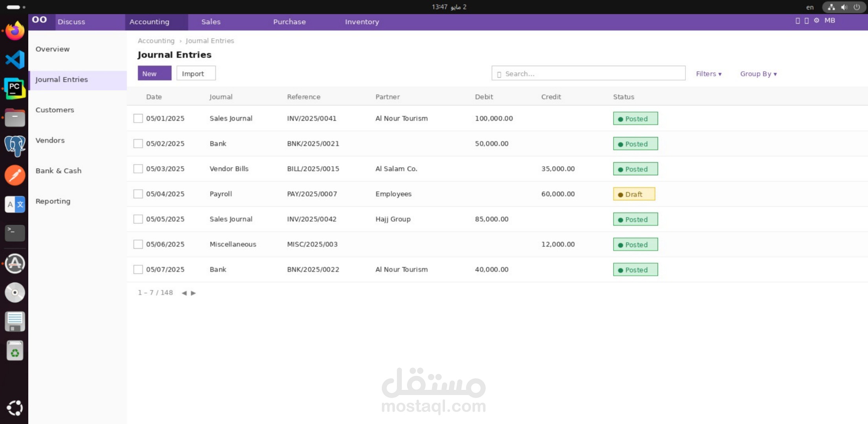Viewport: 868px width, 424px height.
Task: Click the Draft status badge
Action: pyautogui.click(x=634, y=194)
